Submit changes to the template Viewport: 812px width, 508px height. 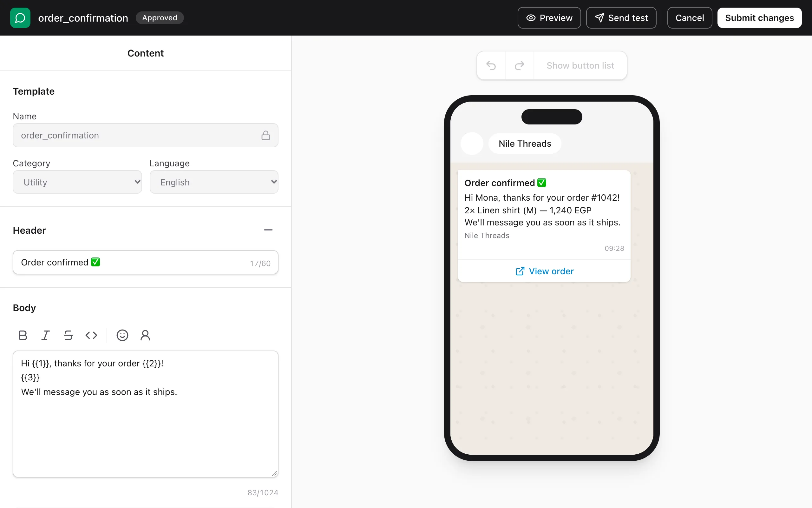point(759,18)
